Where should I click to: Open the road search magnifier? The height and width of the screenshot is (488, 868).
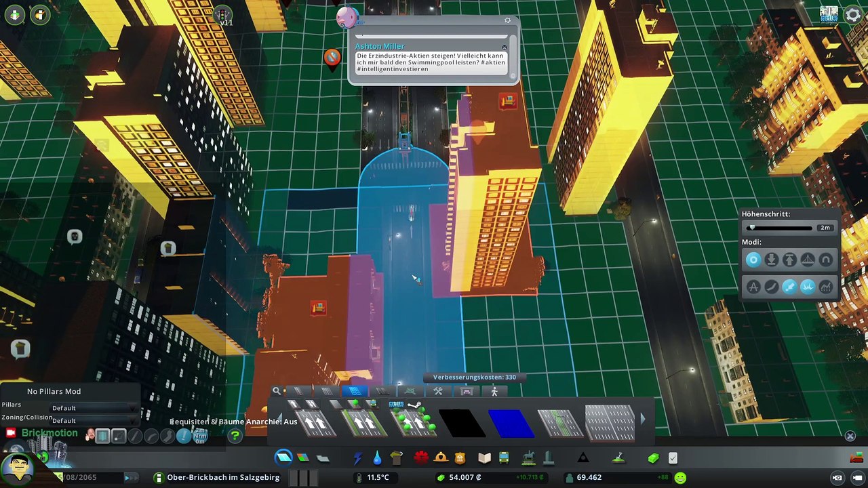277,391
